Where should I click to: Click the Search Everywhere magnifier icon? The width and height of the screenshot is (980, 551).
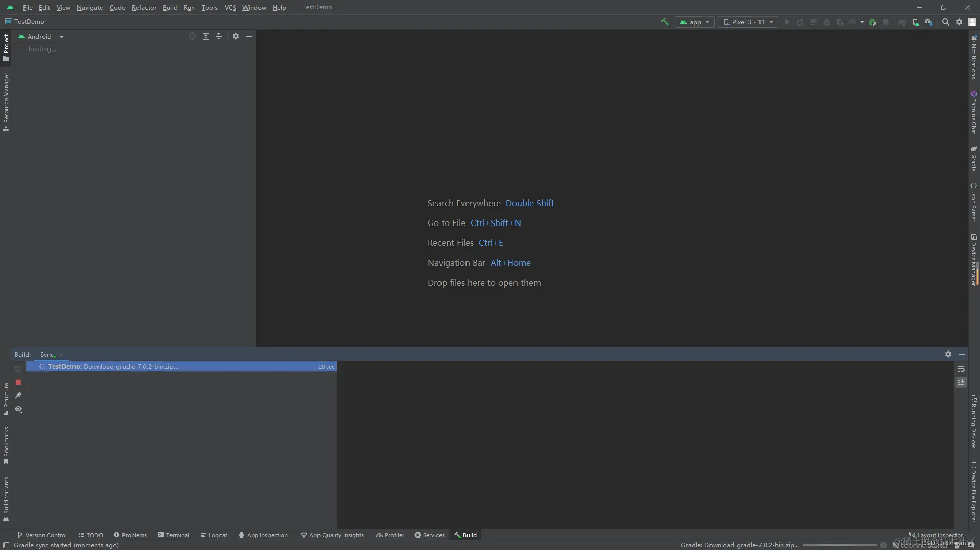coord(946,22)
